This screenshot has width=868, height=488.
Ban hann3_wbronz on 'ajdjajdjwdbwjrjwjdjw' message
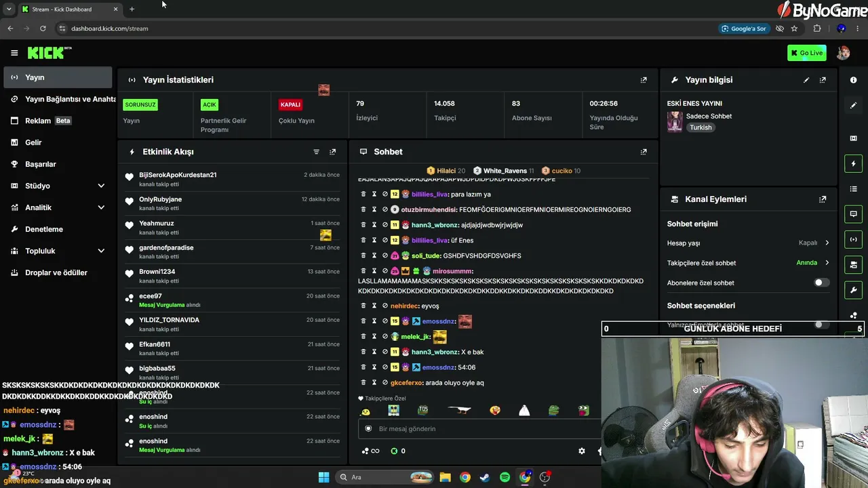pos(384,225)
